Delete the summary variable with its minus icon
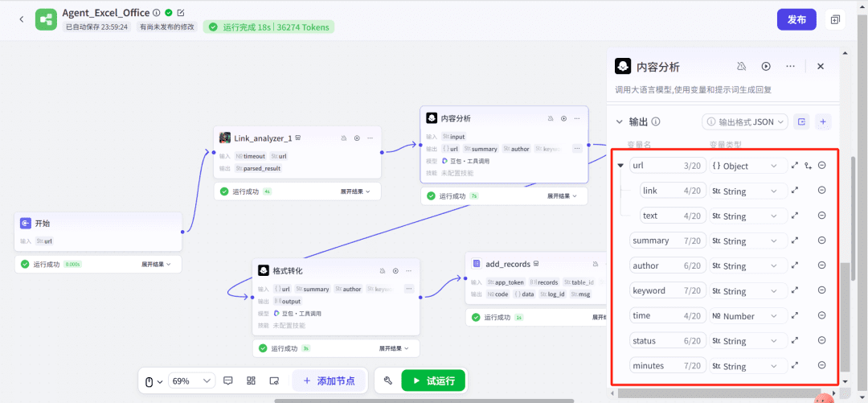Image resolution: width=868 pixels, height=403 pixels. click(x=821, y=241)
